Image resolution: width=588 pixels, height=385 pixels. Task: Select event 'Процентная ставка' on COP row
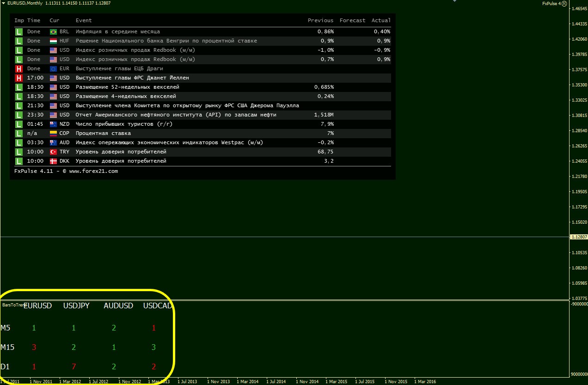click(103, 134)
